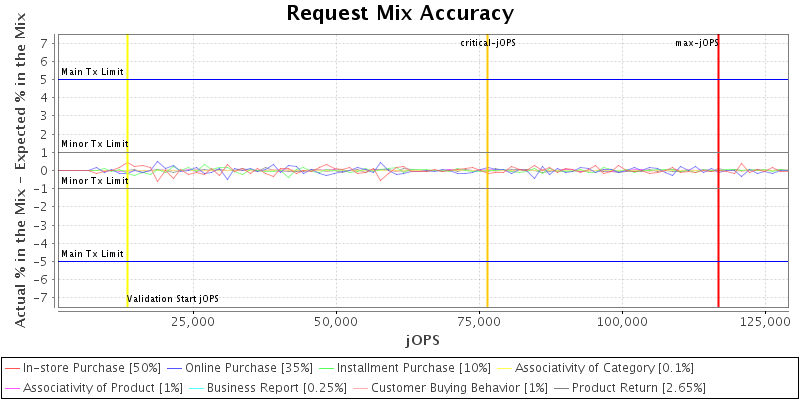The image size is (800, 400).
Task: Click the In-store Purchase [50%] legend entry
Action: click(x=91, y=368)
